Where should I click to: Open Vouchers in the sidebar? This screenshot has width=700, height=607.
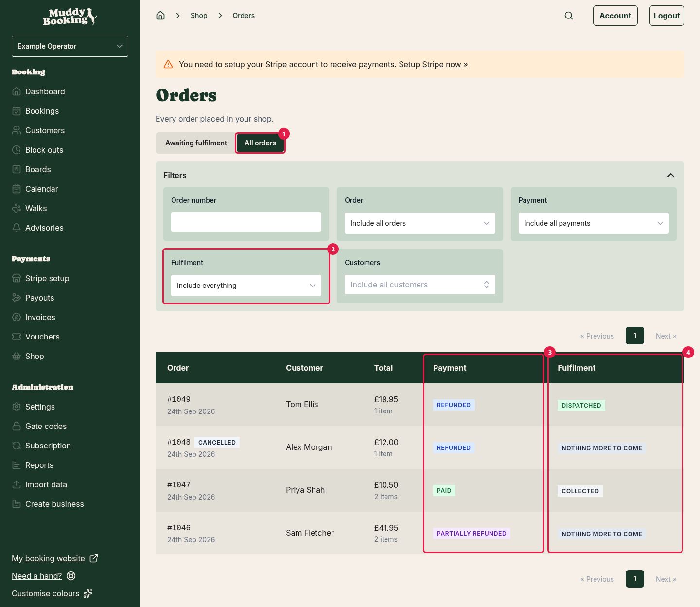click(43, 337)
